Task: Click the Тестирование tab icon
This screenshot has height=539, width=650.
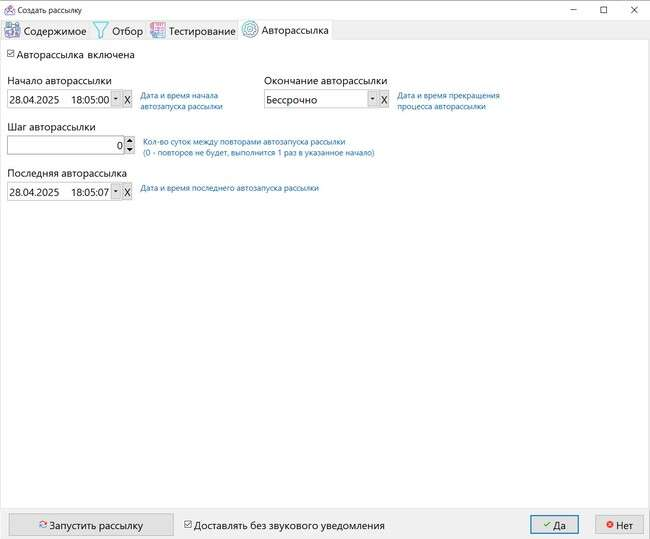Action: (157, 30)
